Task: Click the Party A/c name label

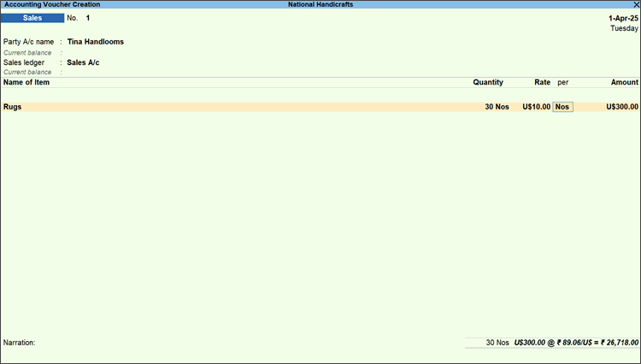Action: (x=30, y=41)
